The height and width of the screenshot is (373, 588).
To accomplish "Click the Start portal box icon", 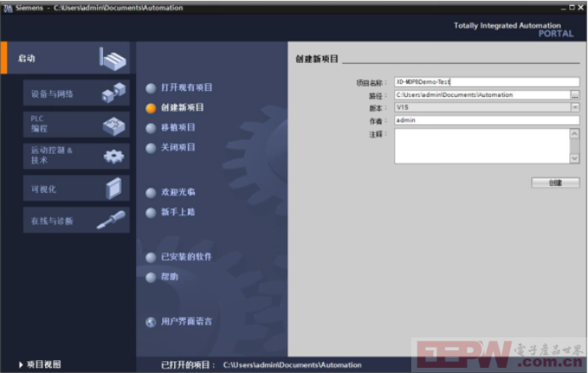I will [x=112, y=59].
